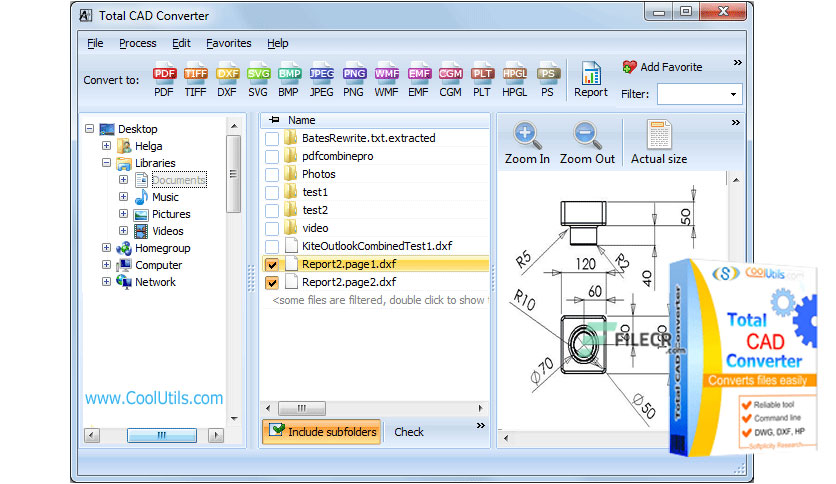Convert to PNG format
Viewport: 836px width, 484px height.
pos(353,80)
